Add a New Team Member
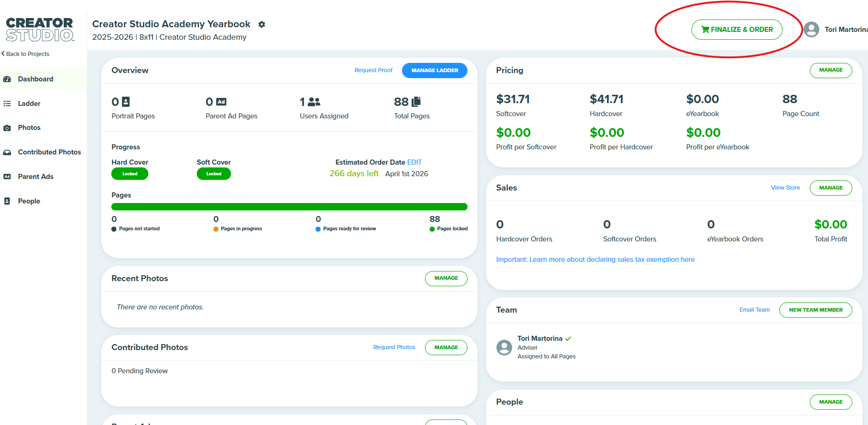This screenshot has width=868, height=425. pyautogui.click(x=816, y=310)
